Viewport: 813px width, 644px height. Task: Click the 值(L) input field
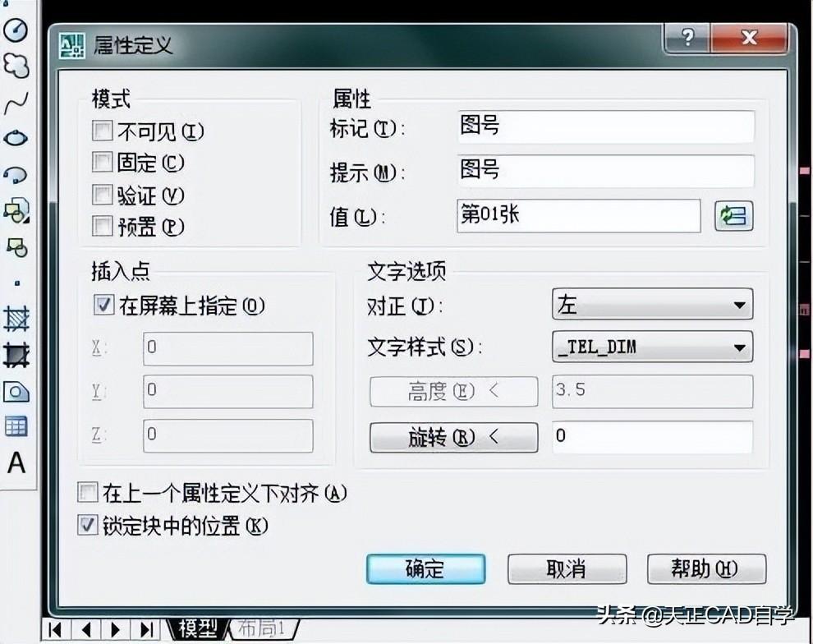click(579, 216)
